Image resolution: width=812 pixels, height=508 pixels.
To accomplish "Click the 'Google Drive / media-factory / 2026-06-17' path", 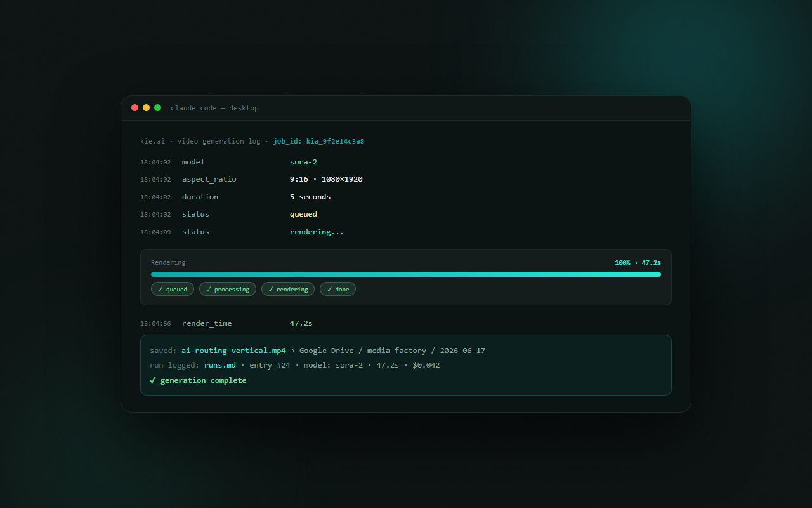I will click(x=392, y=351).
